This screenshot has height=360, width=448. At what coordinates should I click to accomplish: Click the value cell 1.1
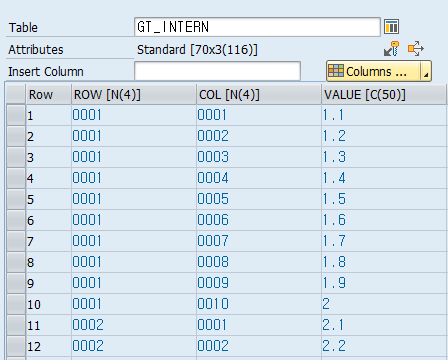coord(385,115)
